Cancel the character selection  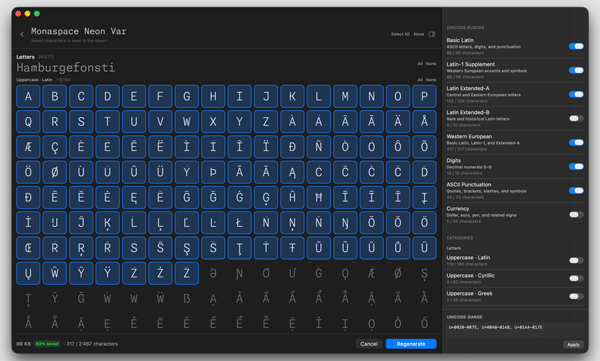(x=369, y=344)
